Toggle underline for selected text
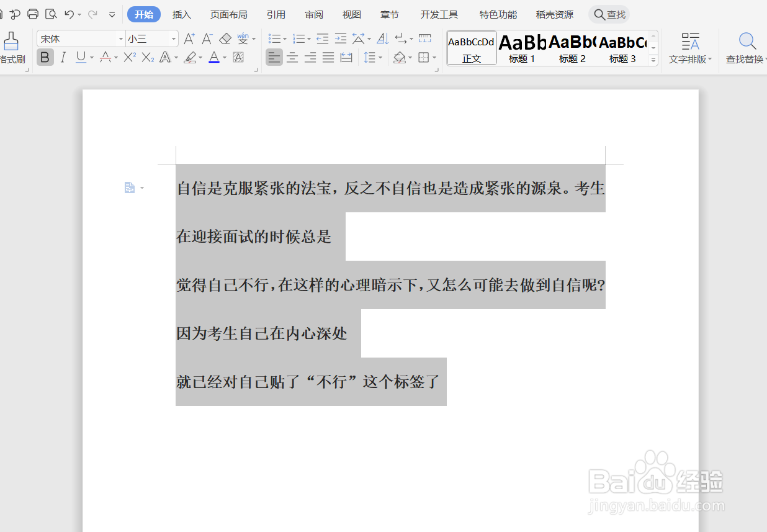Screen dimensions: 767x532 click(79, 57)
